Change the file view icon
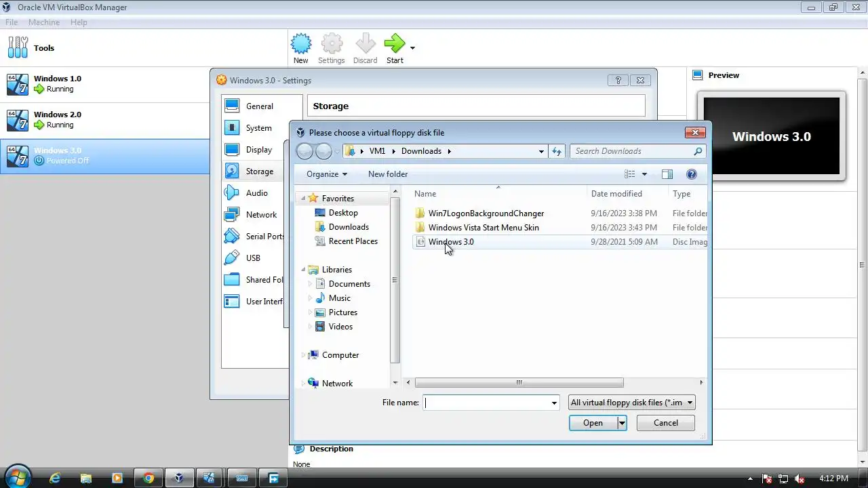The height and width of the screenshot is (488, 868). click(x=629, y=174)
